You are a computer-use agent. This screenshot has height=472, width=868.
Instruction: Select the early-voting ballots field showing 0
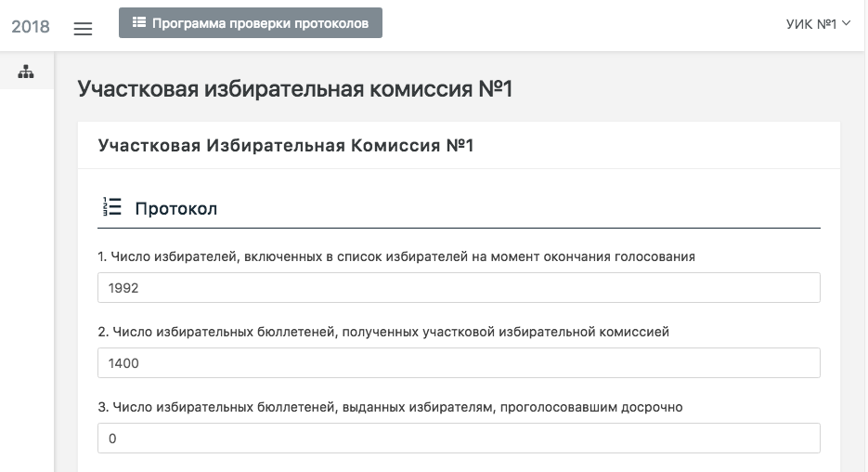coord(459,439)
